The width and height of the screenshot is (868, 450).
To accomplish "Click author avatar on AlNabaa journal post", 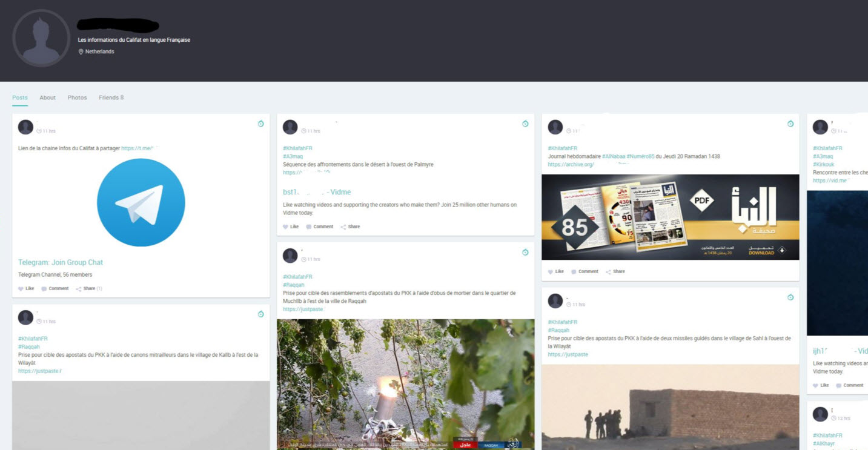I will pyautogui.click(x=555, y=127).
